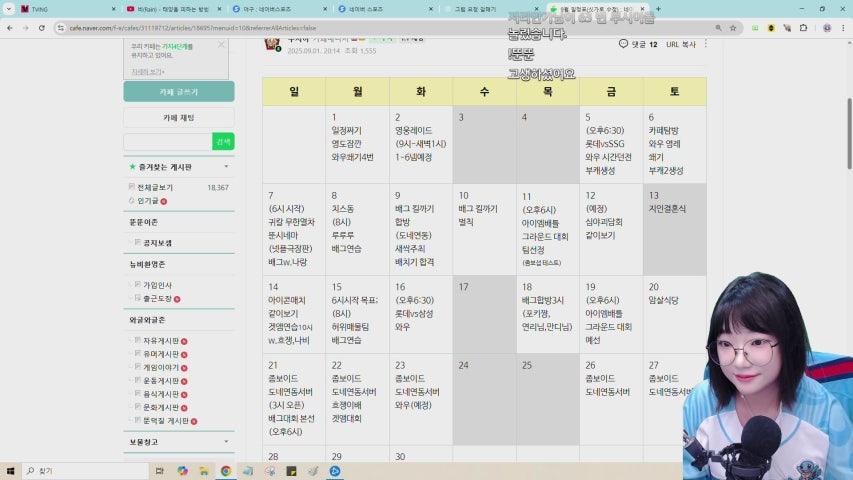Click the 롯데vsSSG entry on day 5

click(x=605, y=144)
